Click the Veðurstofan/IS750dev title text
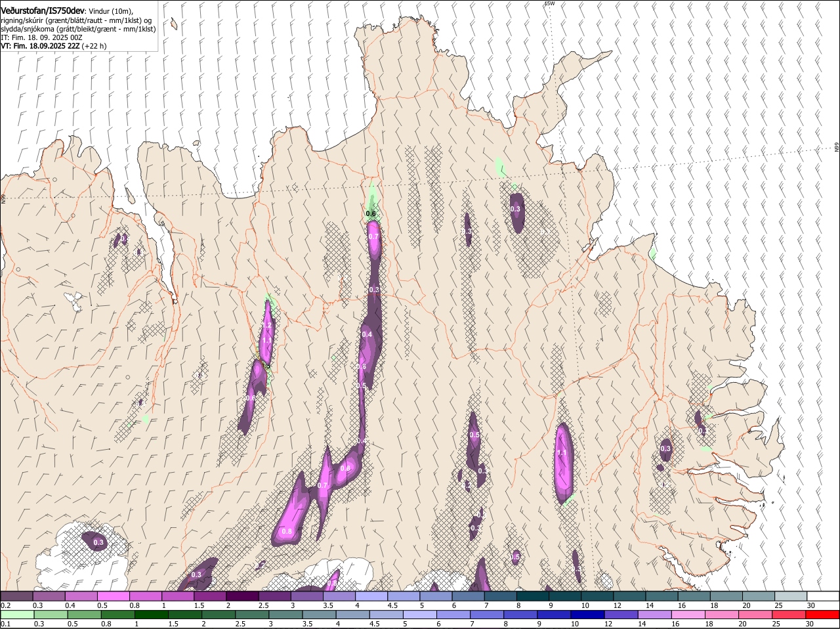Screen dimensions: 840x629 coord(43,11)
